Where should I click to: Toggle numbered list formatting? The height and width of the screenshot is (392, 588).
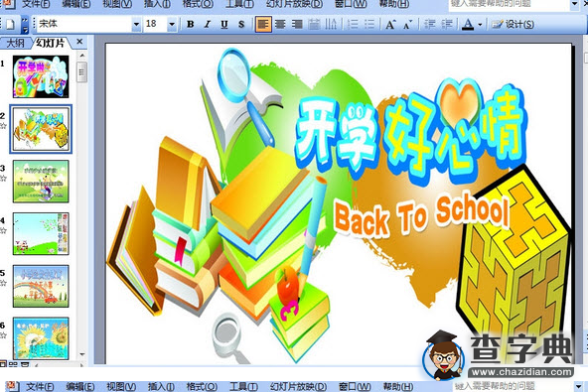point(353,25)
